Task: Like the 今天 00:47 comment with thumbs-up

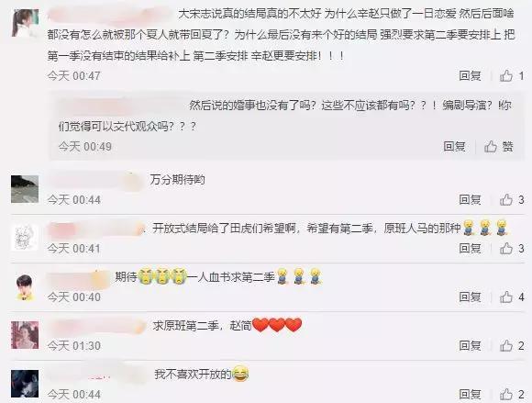Action: pyautogui.click(x=512, y=75)
